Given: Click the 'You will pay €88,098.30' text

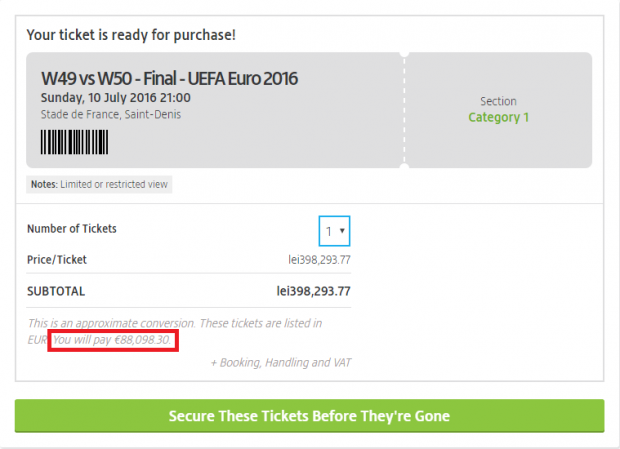Looking at the screenshot, I should coord(115,341).
